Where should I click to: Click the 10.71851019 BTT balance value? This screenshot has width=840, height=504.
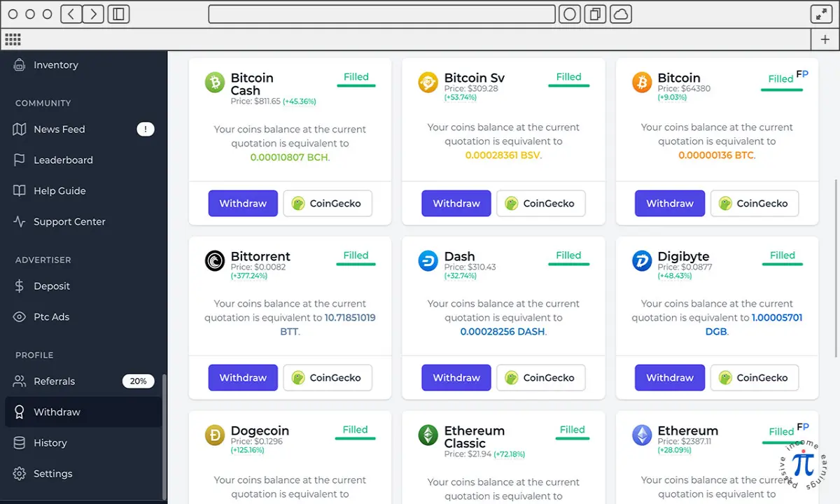[350, 317]
